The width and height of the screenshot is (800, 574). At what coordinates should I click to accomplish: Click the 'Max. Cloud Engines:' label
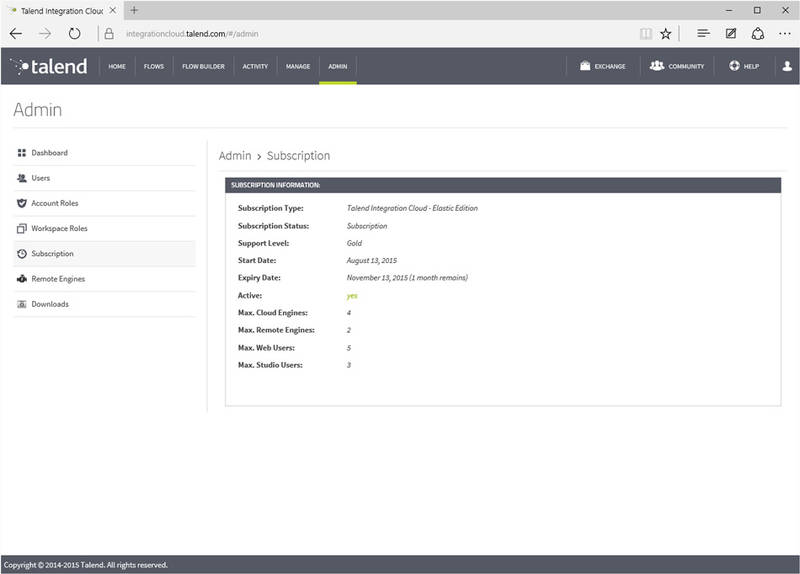click(272, 312)
